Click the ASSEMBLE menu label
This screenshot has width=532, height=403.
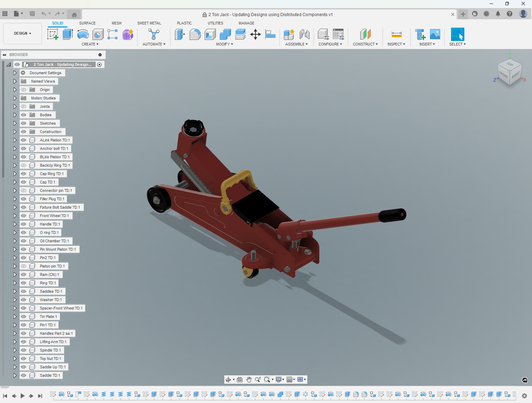[296, 44]
